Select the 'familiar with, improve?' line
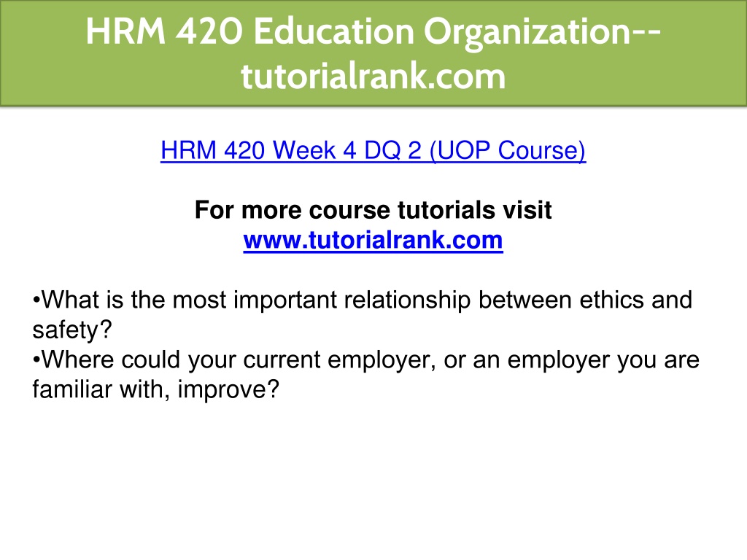747x560 pixels. click(155, 390)
